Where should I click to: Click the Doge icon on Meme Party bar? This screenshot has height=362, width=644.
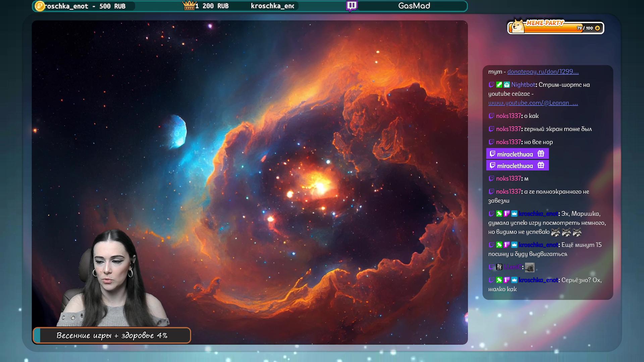coord(518,26)
